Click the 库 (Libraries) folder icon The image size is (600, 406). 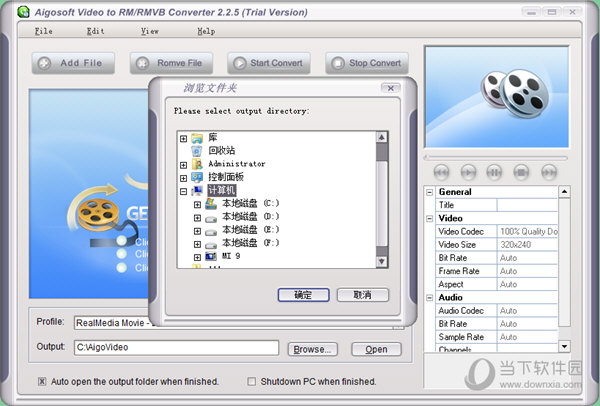pos(197,138)
